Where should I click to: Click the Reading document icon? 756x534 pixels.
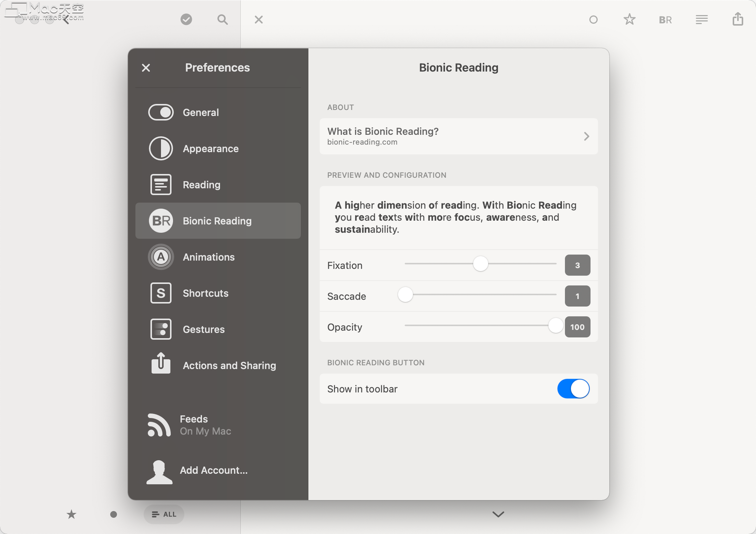point(161,184)
